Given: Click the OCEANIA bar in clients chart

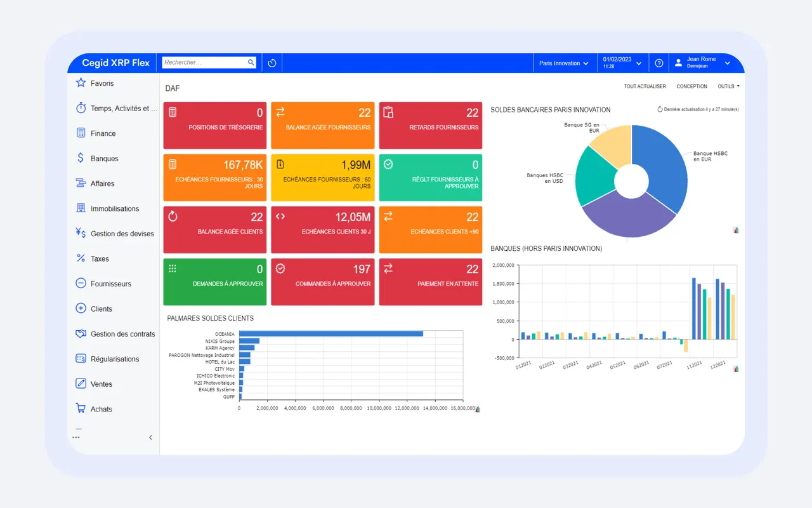Looking at the screenshot, I should click(331, 333).
